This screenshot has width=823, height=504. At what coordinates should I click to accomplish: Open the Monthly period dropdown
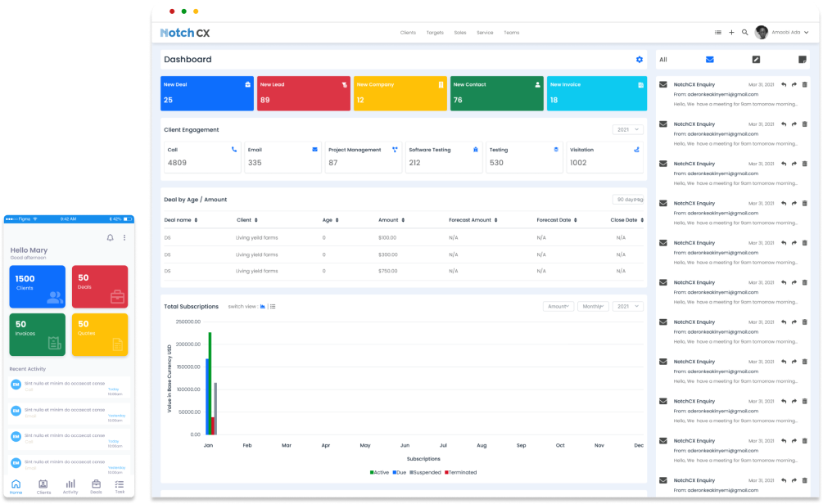593,306
